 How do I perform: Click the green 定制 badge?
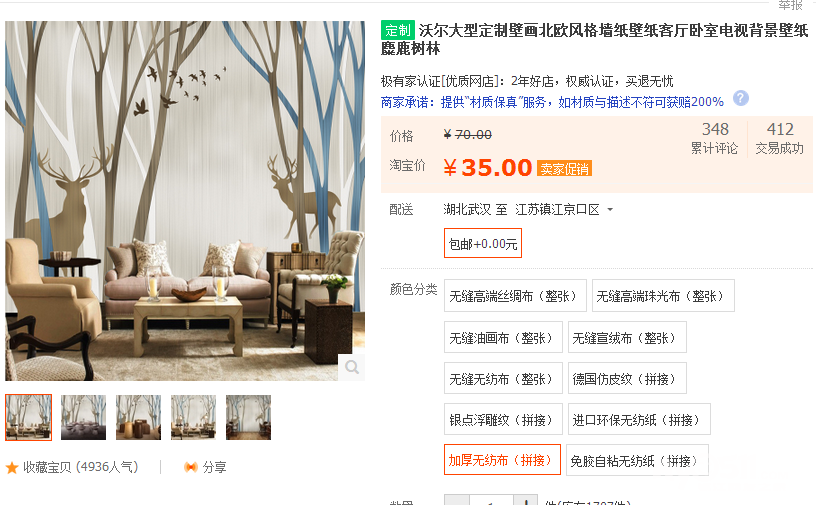coord(398,31)
